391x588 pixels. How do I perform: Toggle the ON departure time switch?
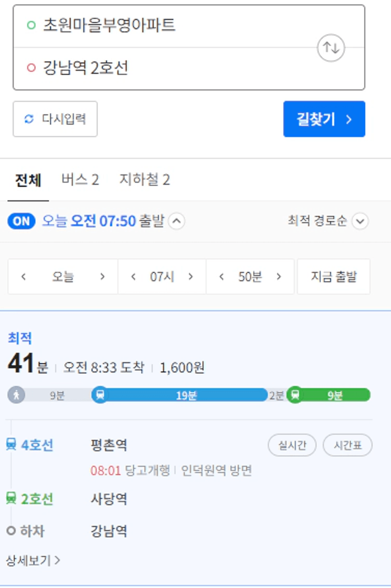point(21,221)
